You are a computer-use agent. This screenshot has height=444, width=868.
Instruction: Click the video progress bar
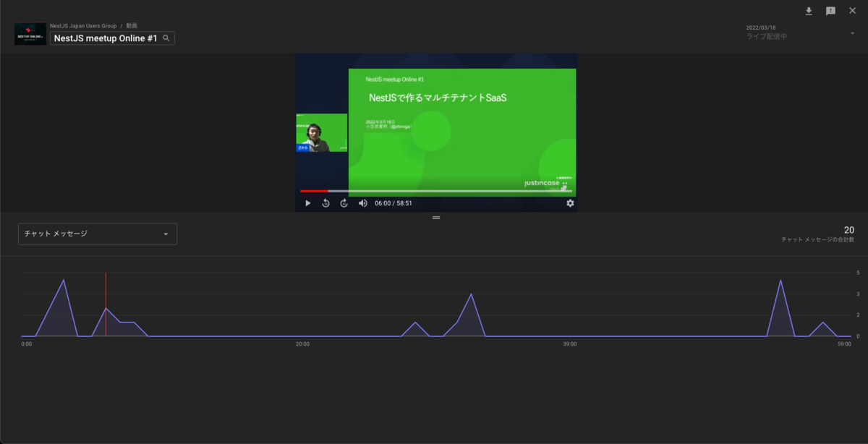tap(436, 191)
